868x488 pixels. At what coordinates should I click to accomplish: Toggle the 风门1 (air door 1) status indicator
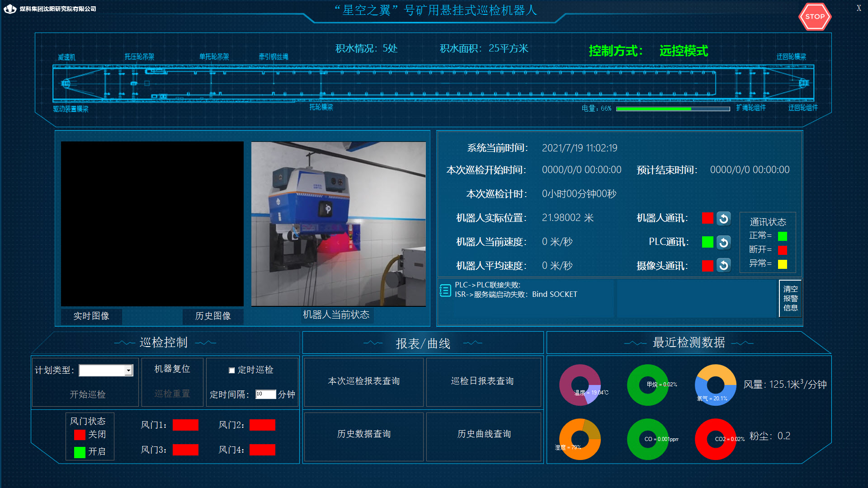pos(185,425)
